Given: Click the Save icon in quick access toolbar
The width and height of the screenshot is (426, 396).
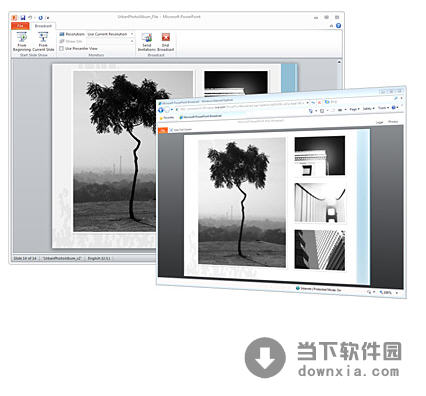Looking at the screenshot, I should (23, 18).
